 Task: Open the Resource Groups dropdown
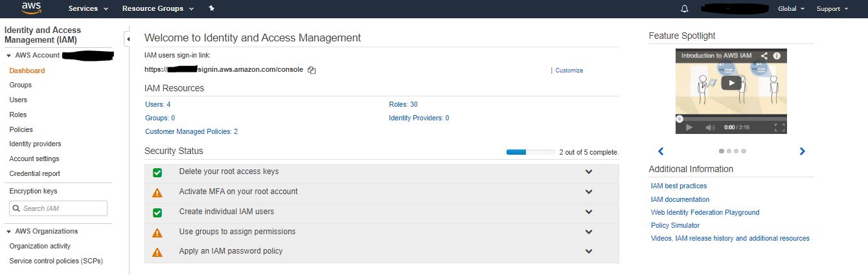158,8
